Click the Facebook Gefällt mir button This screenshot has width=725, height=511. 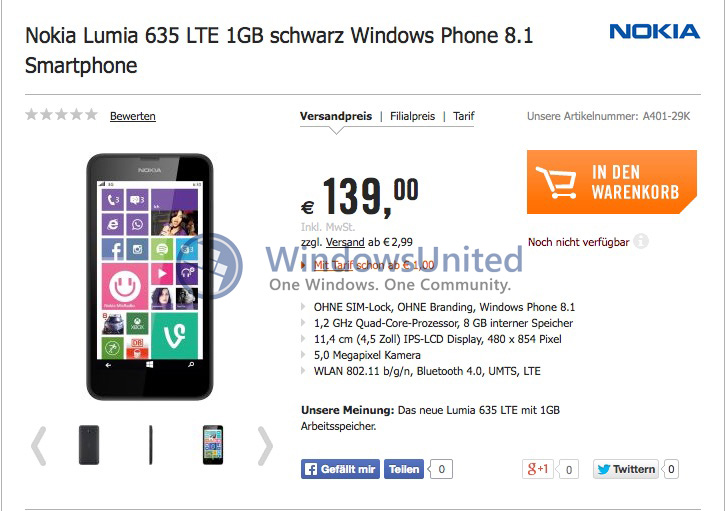tap(340, 469)
